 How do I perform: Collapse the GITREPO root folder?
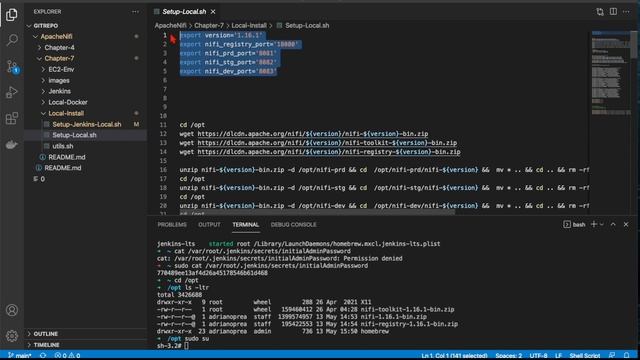coord(85,25)
